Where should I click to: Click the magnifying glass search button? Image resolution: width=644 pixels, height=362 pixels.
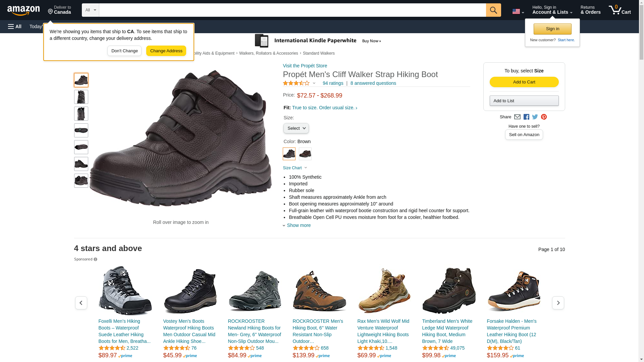coord(493,10)
